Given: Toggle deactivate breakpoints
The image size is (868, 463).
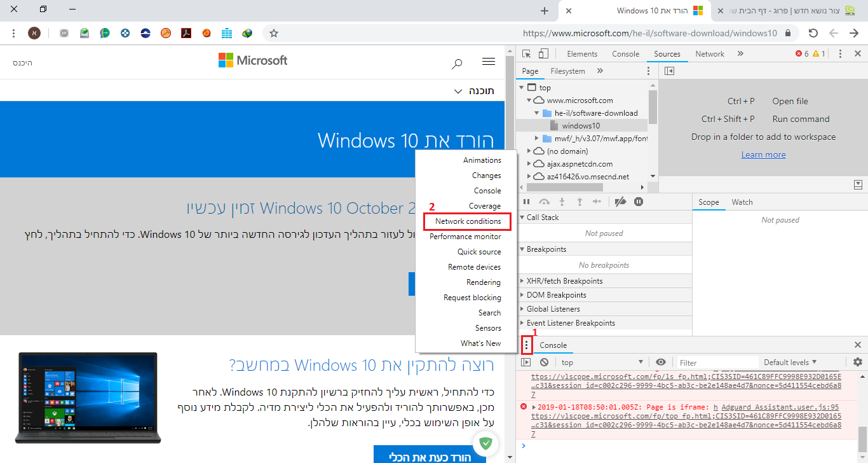Looking at the screenshot, I should pos(621,202).
